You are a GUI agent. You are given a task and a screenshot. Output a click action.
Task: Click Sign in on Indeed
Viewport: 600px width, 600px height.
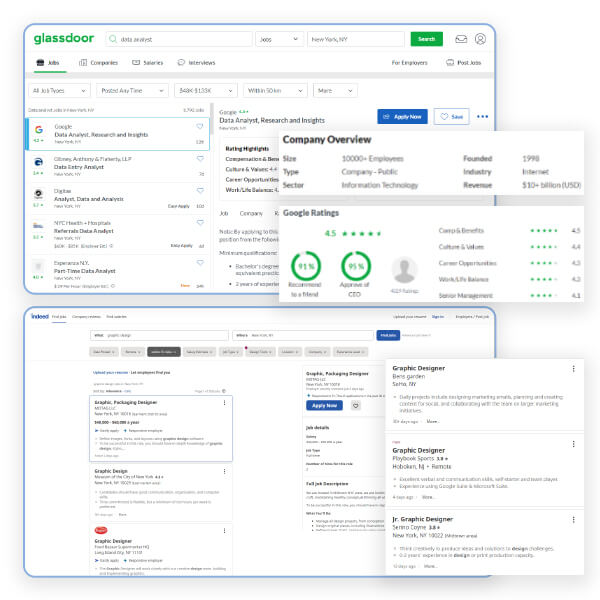tap(438, 316)
